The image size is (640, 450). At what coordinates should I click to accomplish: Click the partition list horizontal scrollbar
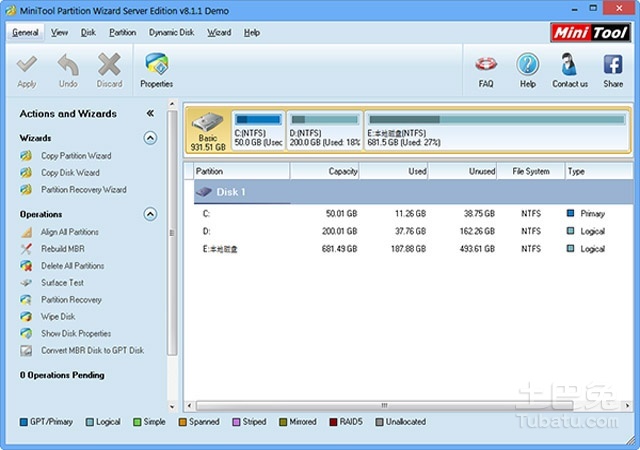point(384,405)
